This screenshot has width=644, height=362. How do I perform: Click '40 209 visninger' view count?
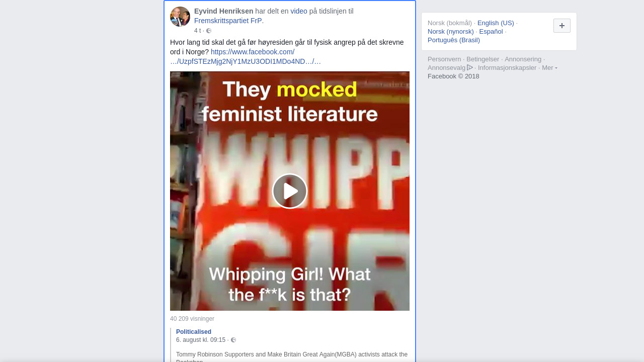coord(192,319)
